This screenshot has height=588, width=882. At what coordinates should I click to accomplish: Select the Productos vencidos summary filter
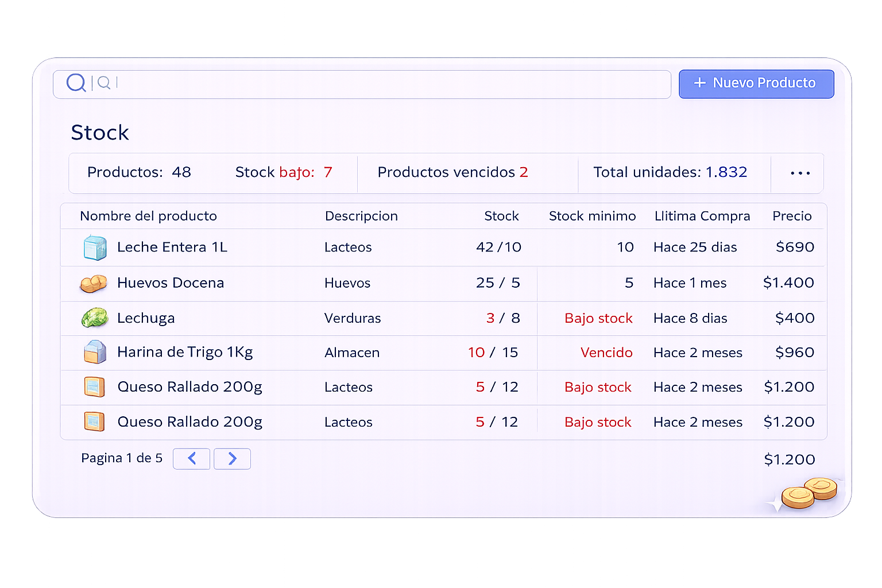pyautogui.click(x=452, y=172)
